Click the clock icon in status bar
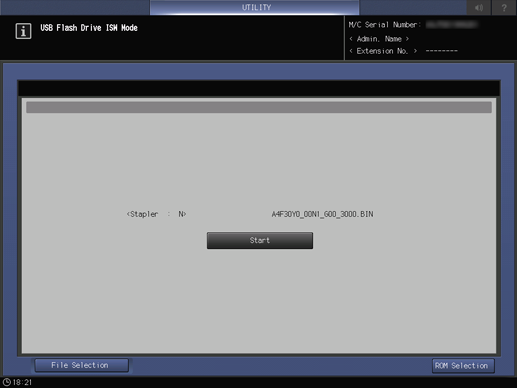 [x=7, y=382]
